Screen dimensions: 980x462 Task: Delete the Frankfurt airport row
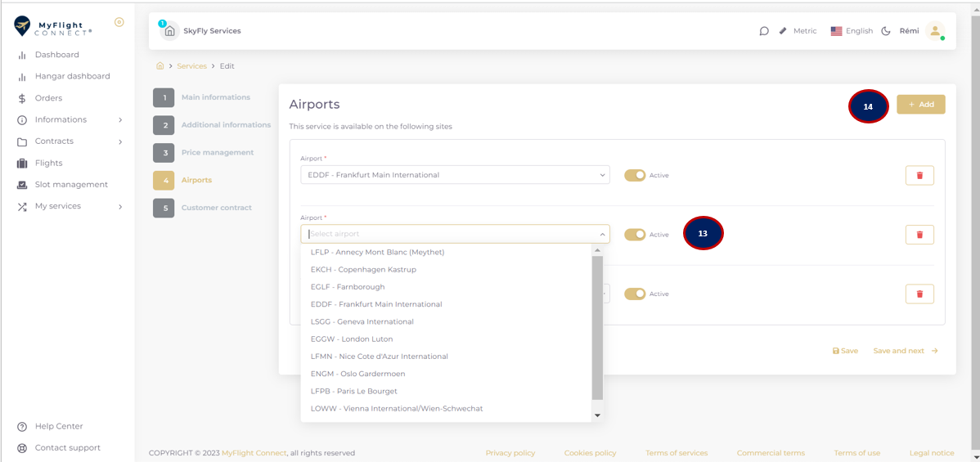click(919, 175)
